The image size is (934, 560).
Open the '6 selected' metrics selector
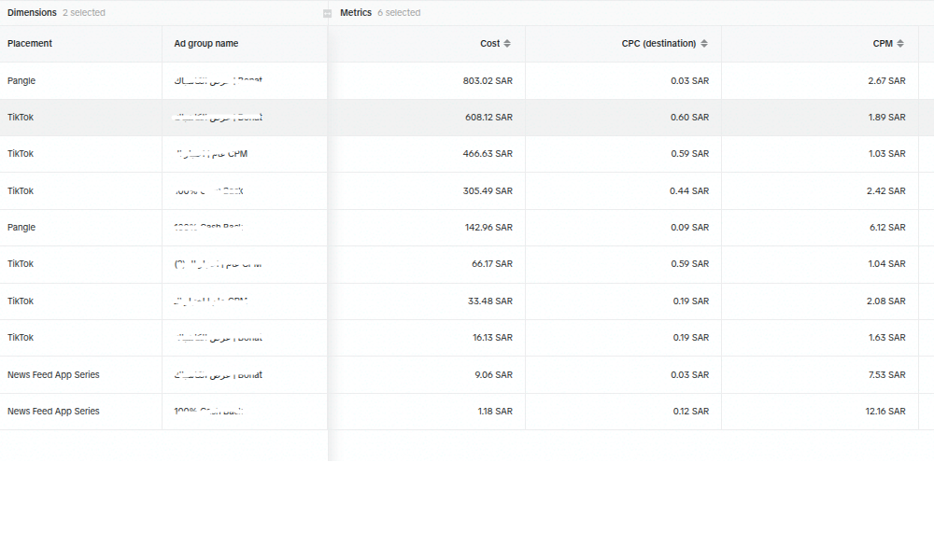click(399, 12)
